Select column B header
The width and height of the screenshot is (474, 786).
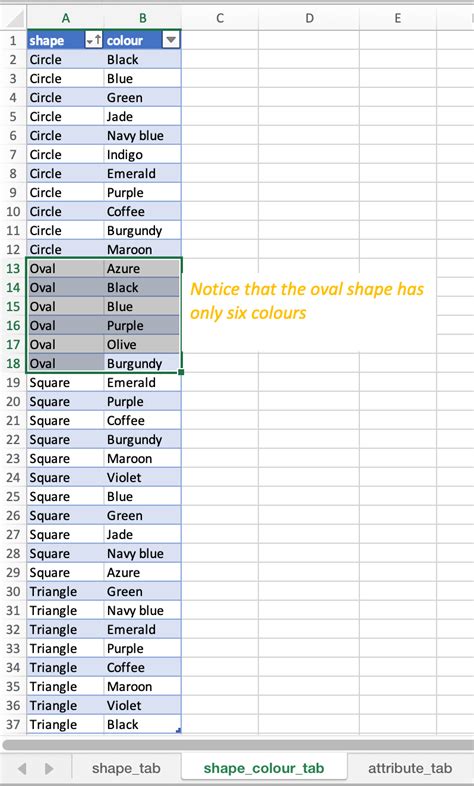point(143,19)
